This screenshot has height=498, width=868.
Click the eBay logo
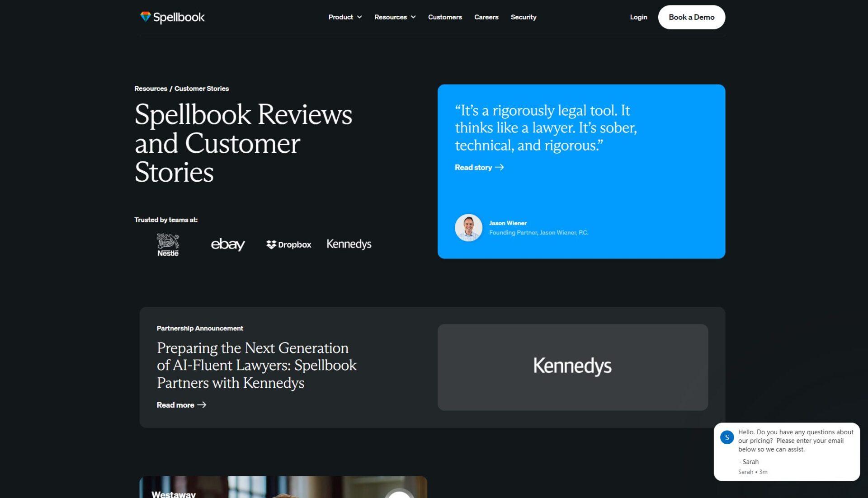pyautogui.click(x=228, y=244)
